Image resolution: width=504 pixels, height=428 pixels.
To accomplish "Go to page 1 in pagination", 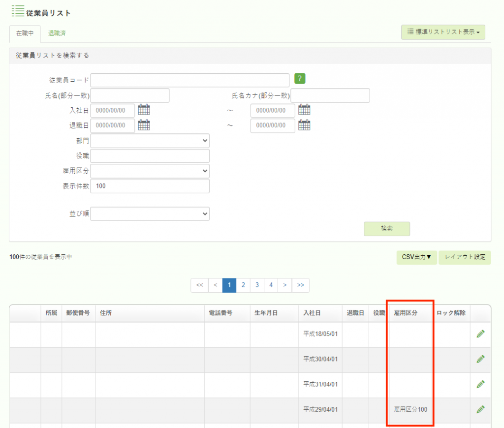I will click(229, 285).
